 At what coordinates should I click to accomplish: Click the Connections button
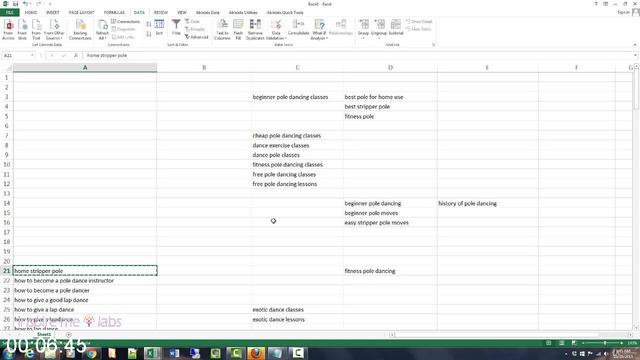tap(126, 22)
